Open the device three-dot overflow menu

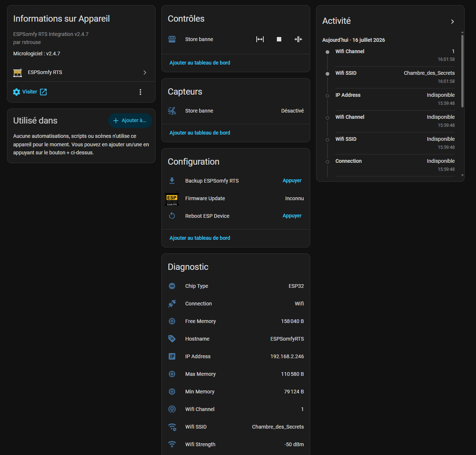pyautogui.click(x=140, y=92)
